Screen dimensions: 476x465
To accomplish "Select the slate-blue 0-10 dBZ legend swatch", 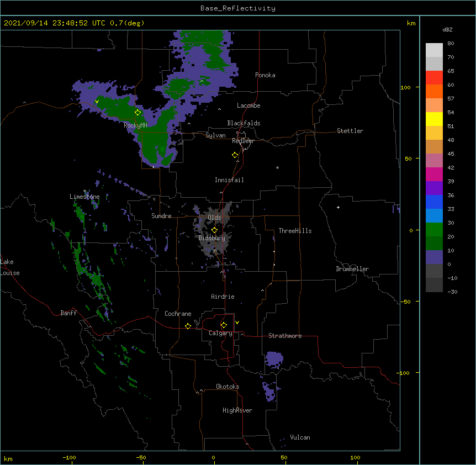I will [434, 257].
